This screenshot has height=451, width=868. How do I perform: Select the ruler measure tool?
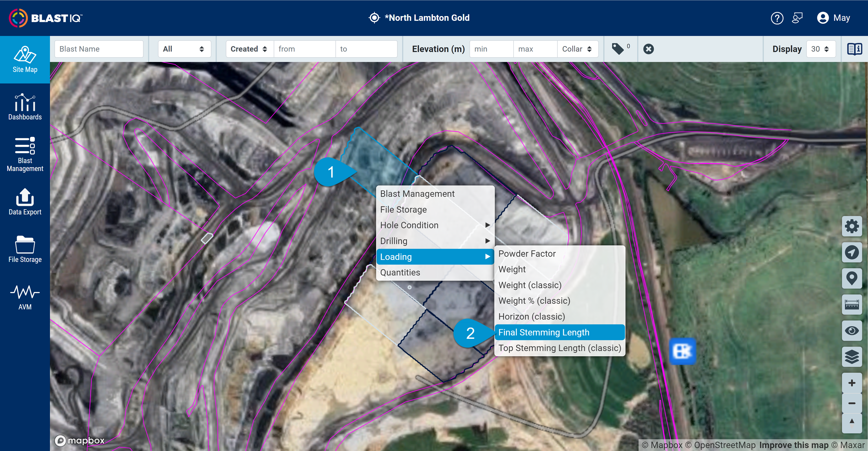tap(852, 305)
